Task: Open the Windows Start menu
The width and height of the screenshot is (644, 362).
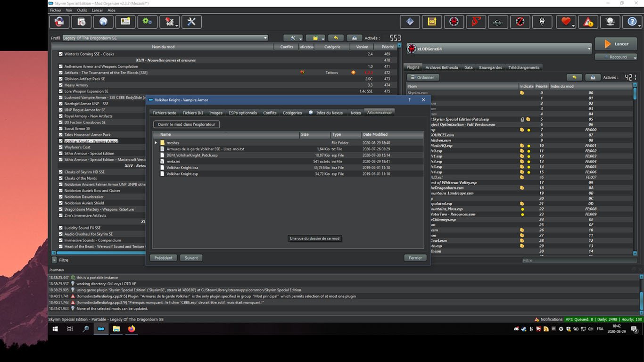Action: click(55, 329)
